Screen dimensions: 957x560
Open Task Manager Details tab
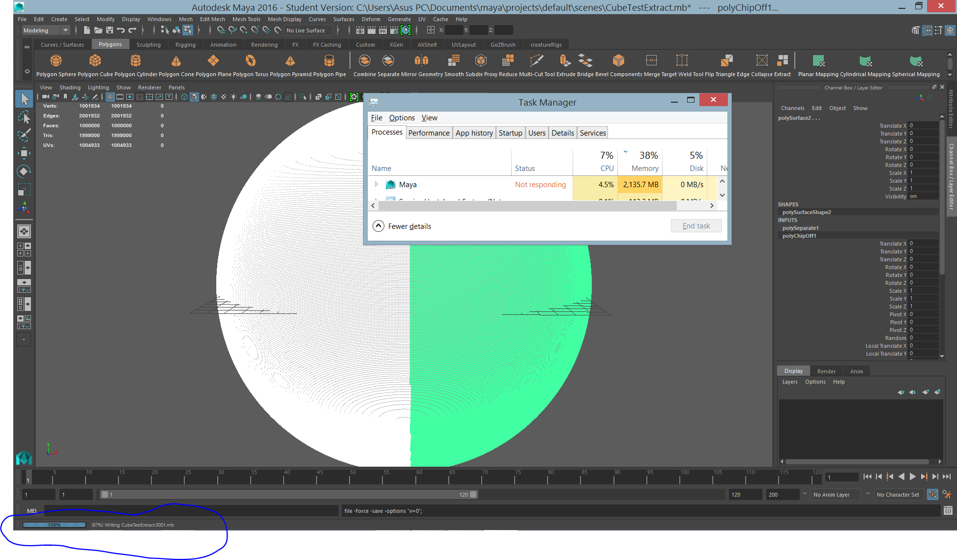(563, 133)
